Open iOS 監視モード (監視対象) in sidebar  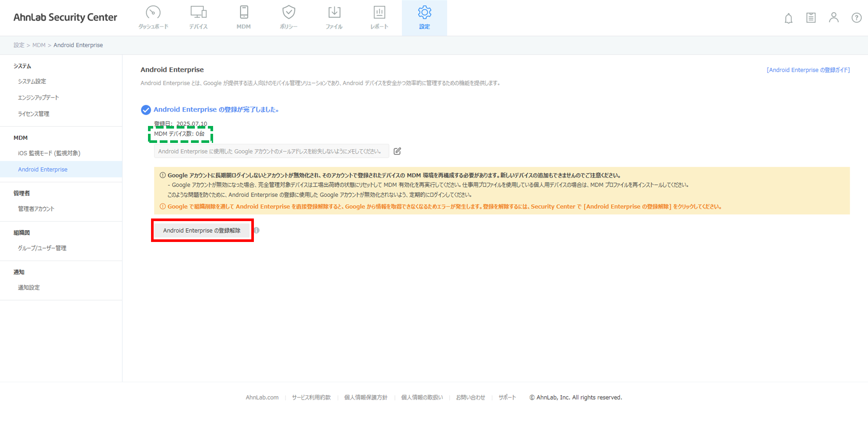tap(49, 153)
